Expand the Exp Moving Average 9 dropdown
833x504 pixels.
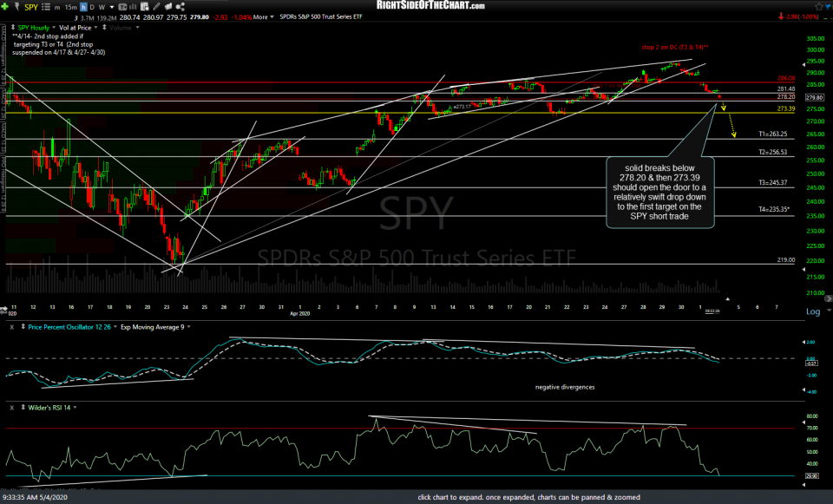[x=188, y=327]
